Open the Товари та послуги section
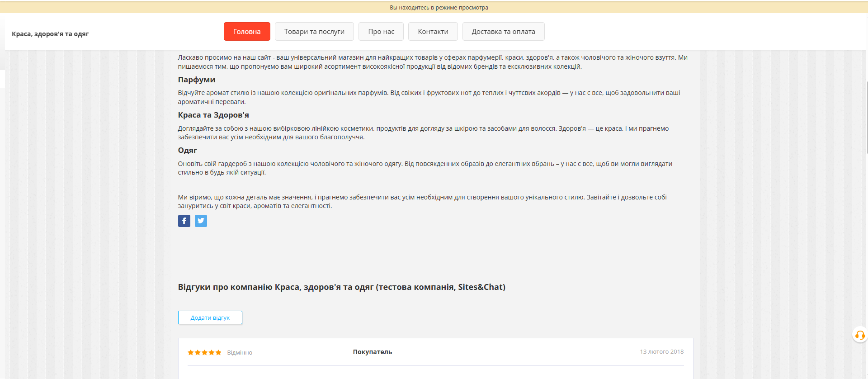Screen dimensions: 868x379 point(314,32)
